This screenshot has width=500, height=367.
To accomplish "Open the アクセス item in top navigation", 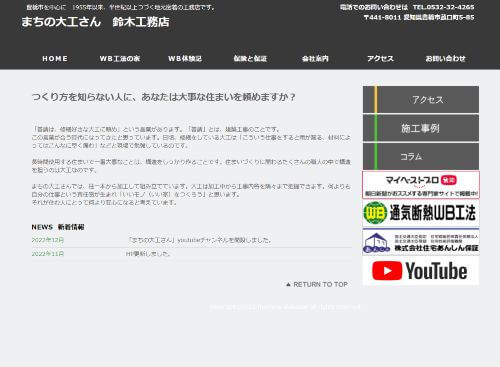I will pos(380,59).
